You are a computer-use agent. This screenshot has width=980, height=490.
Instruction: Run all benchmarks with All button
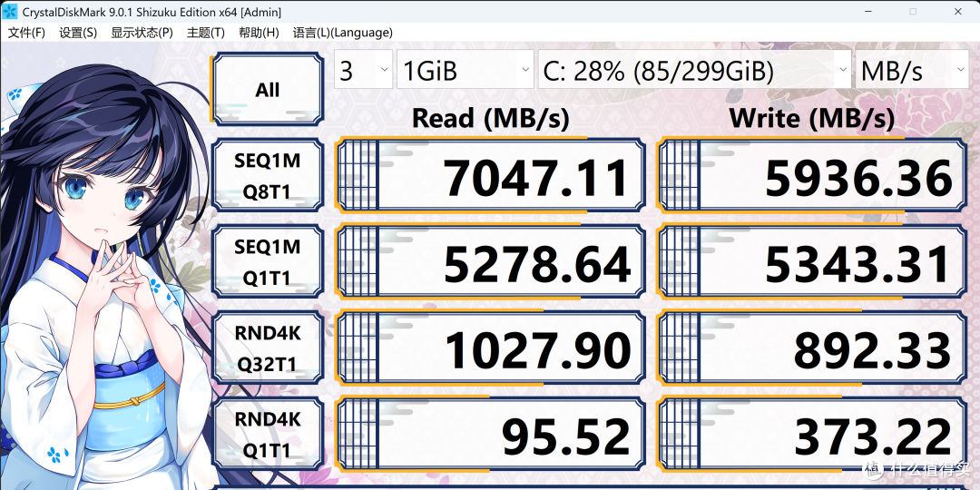[268, 90]
